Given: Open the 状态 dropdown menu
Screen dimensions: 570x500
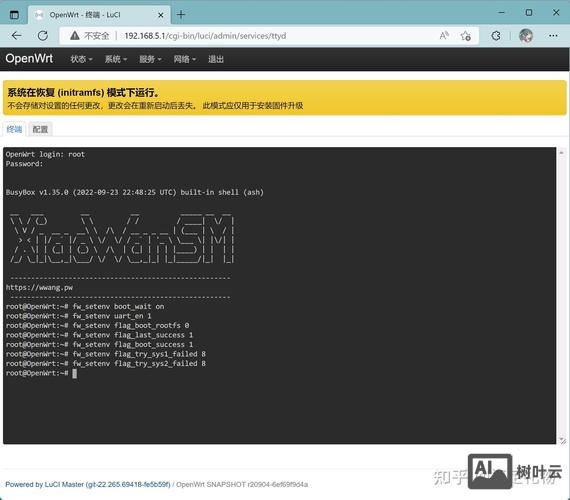Looking at the screenshot, I should click(81, 59).
